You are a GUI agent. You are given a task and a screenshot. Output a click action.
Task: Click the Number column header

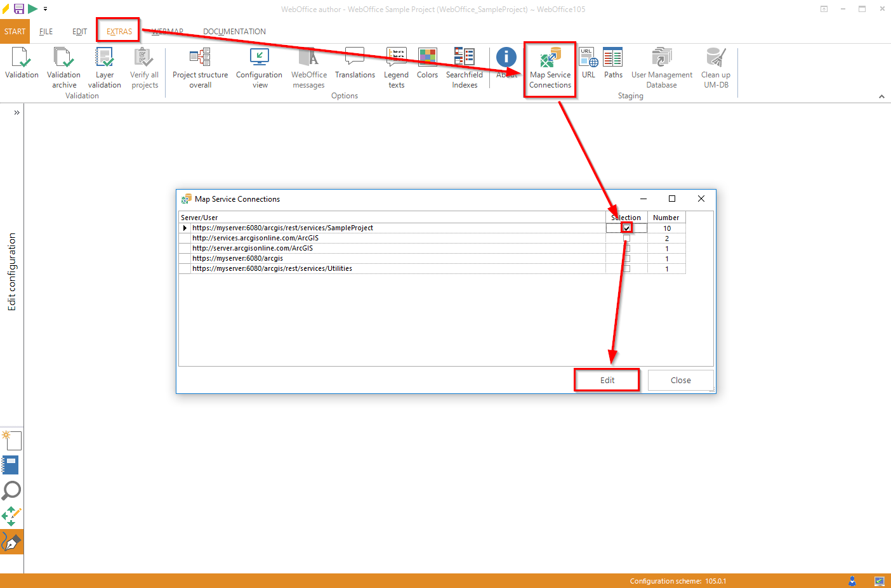click(x=666, y=218)
